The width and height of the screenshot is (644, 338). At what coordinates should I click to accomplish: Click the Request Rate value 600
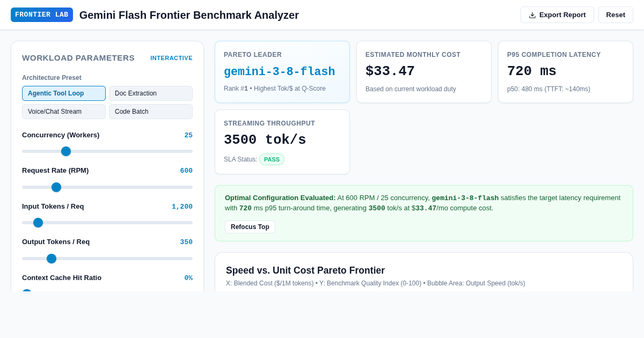pos(186,171)
